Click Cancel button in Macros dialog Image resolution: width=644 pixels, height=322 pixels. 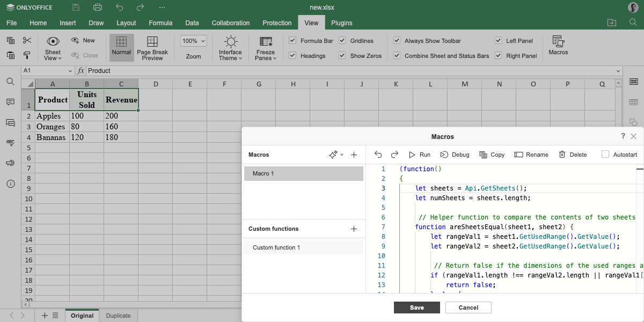point(469,308)
